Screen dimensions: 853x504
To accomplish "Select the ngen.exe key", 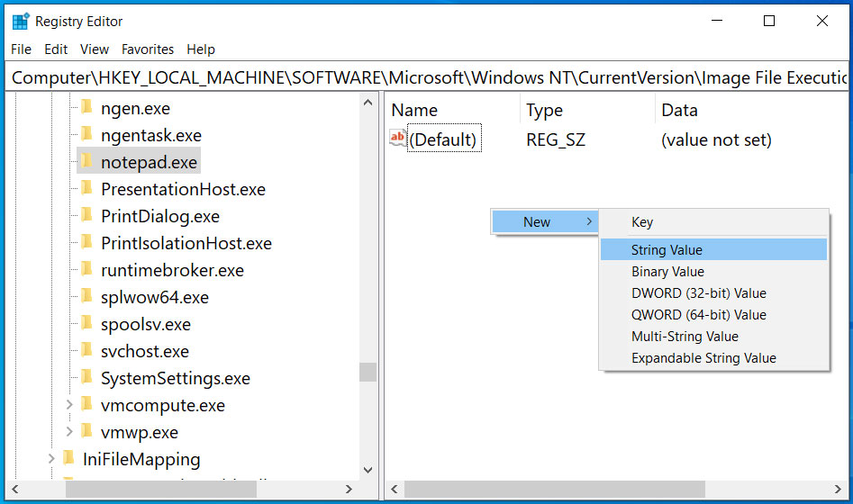I will [135, 108].
